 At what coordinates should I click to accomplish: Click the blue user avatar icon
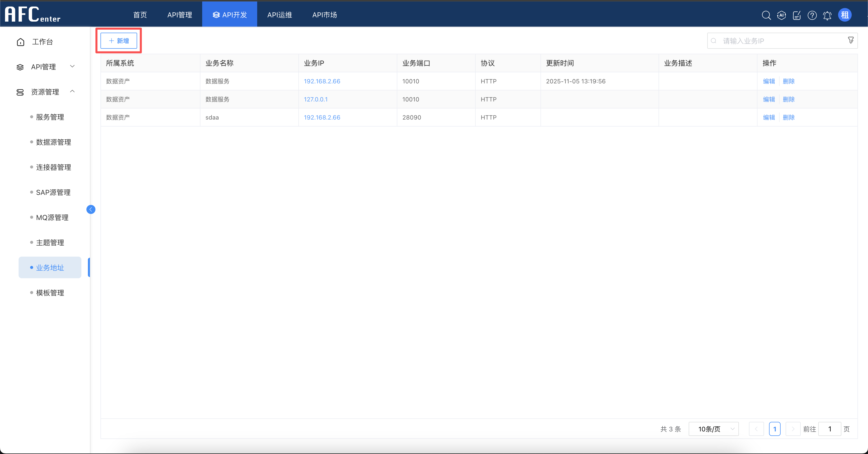pyautogui.click(x=844, y=15)
